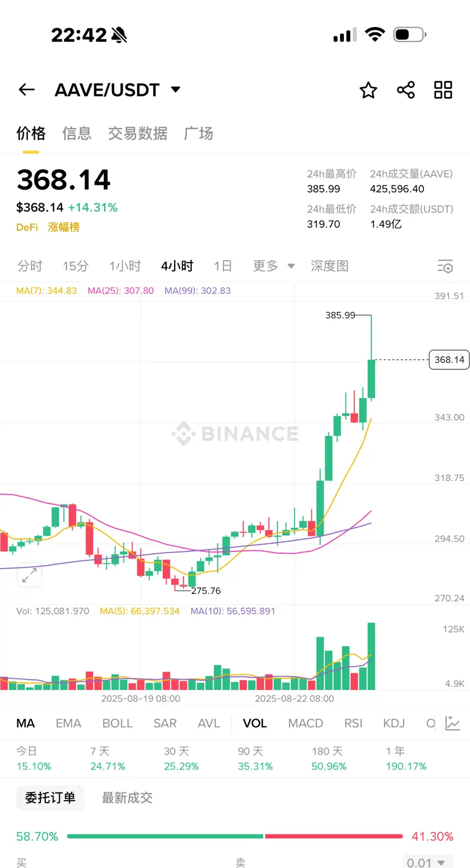Tap the muted bell icon in status bar
Screen dimensions: 470x868
pos(120,35)
